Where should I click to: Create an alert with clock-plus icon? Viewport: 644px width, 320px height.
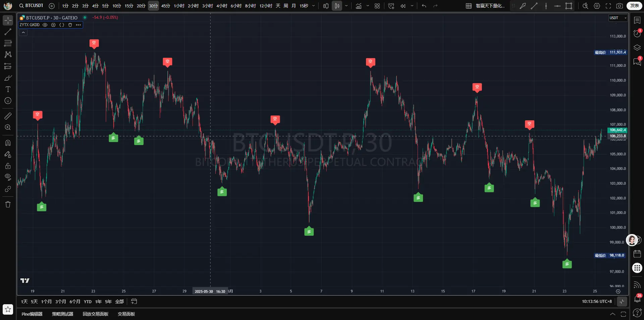(391, 6)
